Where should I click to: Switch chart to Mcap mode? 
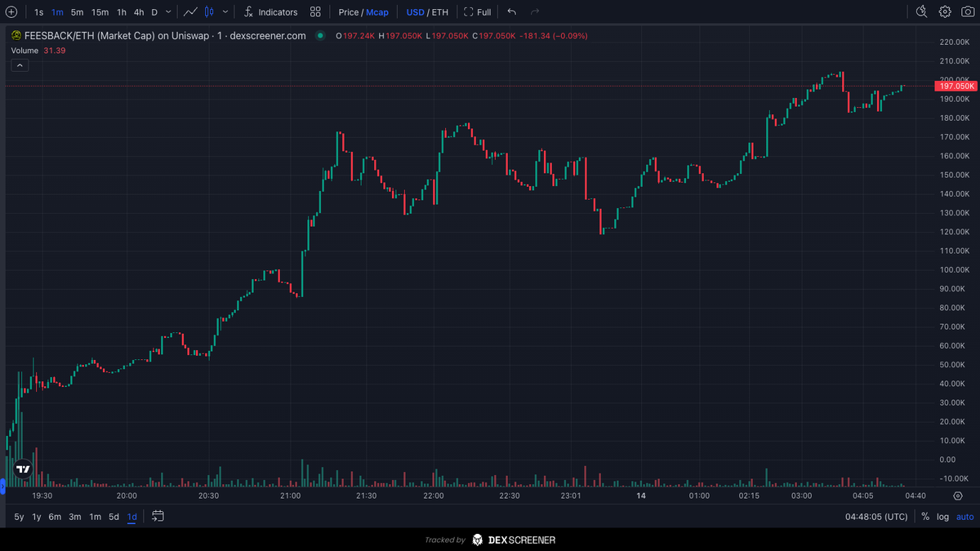377,12
